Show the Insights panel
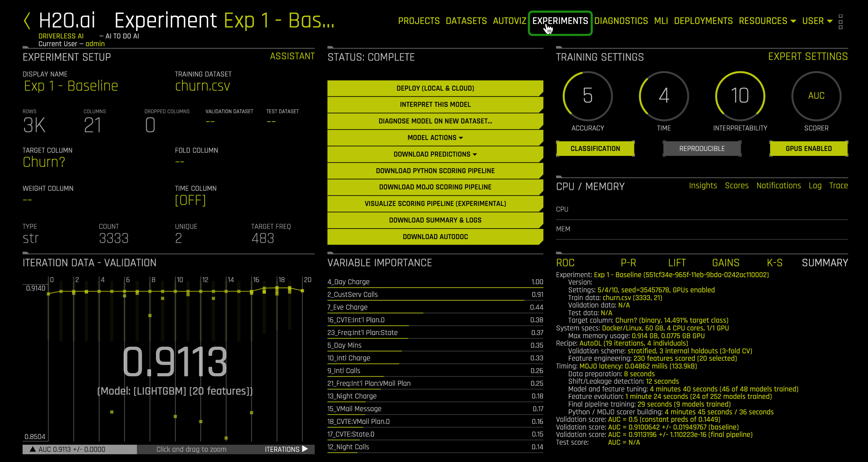Viewport: 868px width, 462px height. click(x=703, y=186)
